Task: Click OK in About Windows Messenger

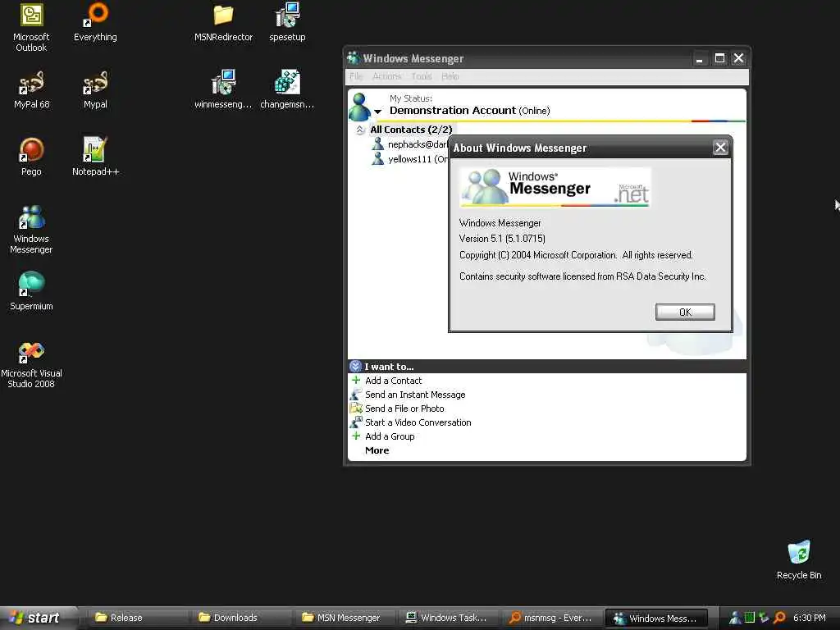Action: click(685, 312)
